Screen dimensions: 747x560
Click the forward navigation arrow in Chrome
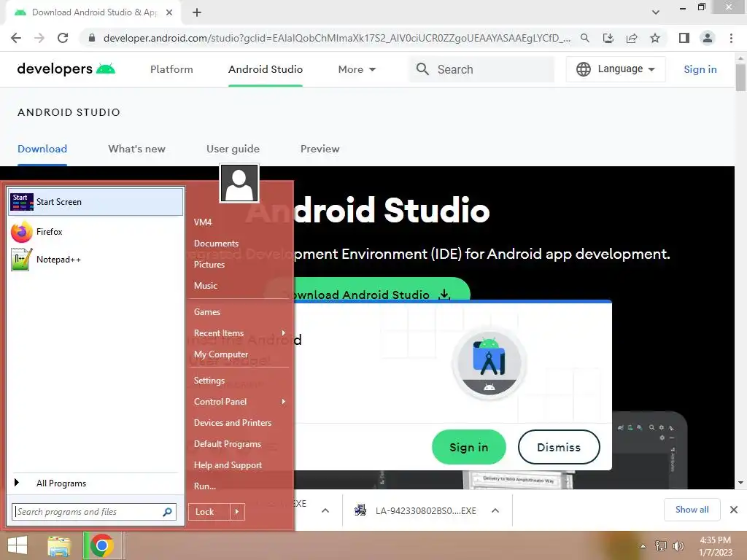(39, 38)
